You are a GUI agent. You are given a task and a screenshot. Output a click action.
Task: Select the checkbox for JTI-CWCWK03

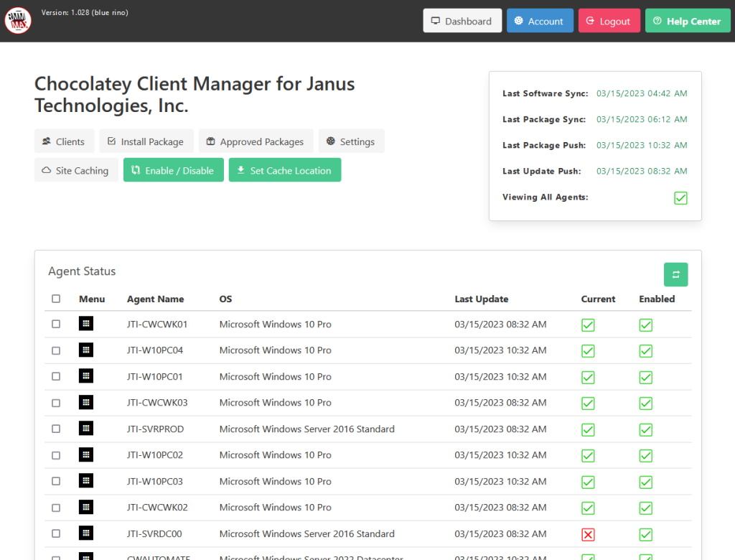(56, 403)
